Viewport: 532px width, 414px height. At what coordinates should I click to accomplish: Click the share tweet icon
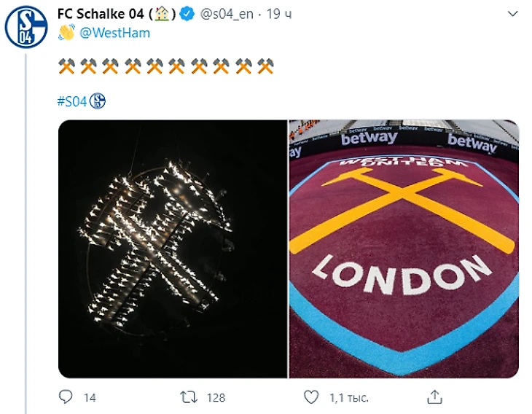[434, 397]
